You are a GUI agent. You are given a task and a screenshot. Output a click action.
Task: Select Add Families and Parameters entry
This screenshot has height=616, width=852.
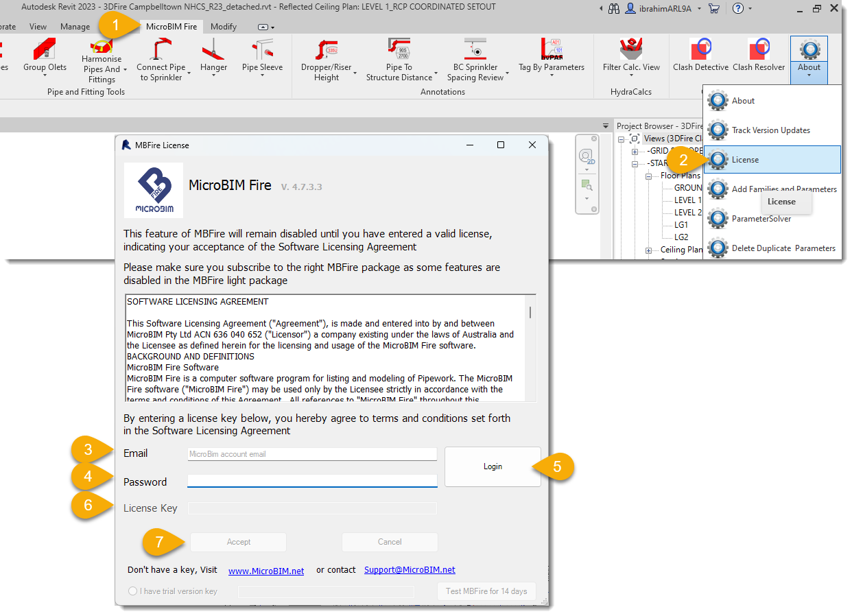771,189
